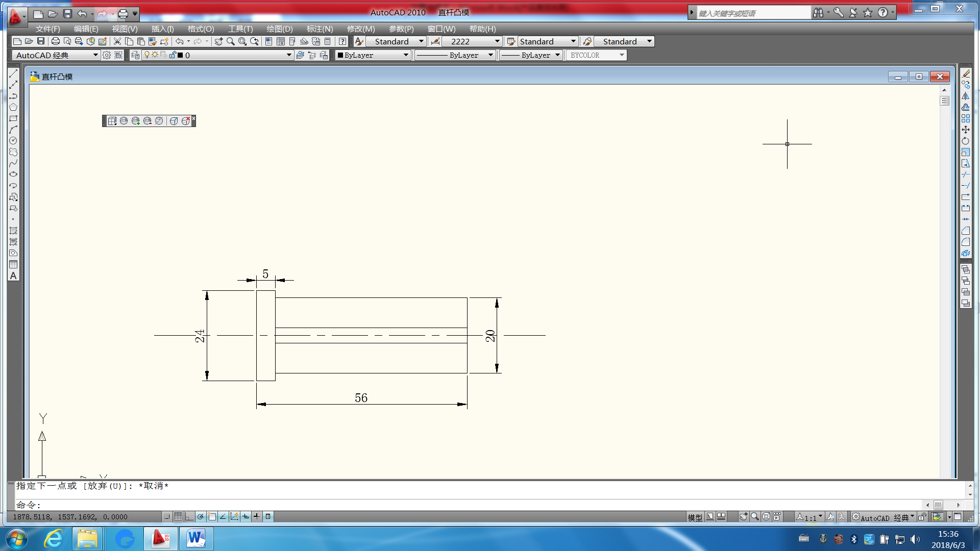Click the 模型 model space button
The image size is (980, 551).
(695, 517)
